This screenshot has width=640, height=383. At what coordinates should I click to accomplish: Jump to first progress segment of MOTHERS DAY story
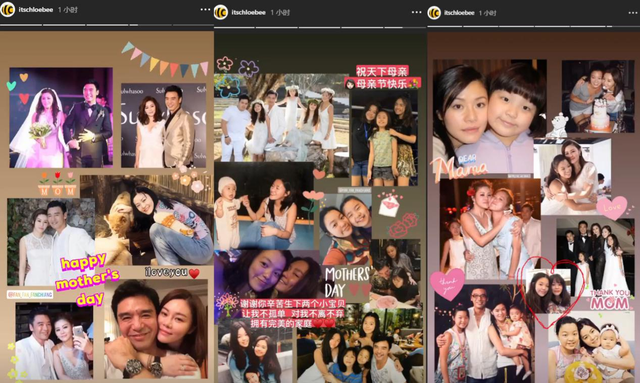point(234,28)
